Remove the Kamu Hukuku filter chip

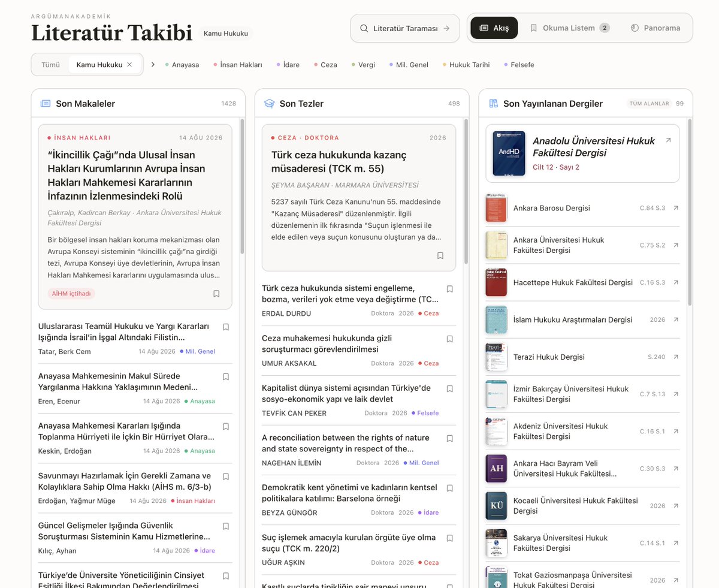pyautogui.click(x=129, y=65)
